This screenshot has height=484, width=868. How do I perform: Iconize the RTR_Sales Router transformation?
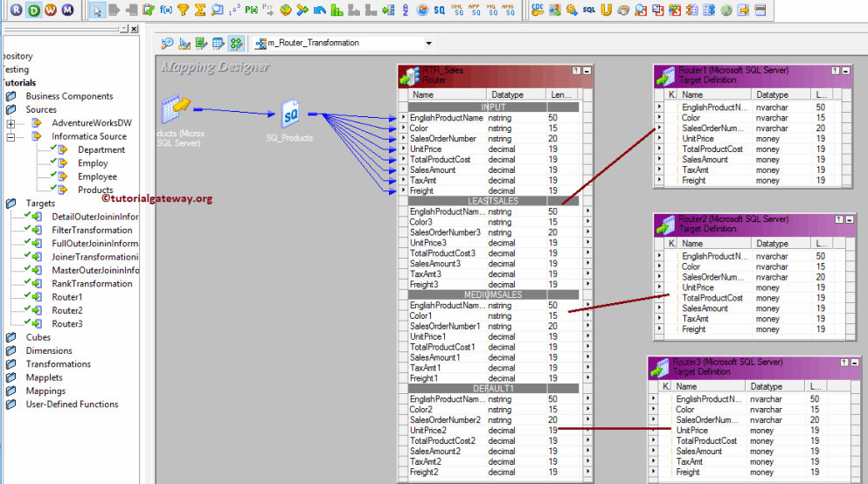click(587, 71)
